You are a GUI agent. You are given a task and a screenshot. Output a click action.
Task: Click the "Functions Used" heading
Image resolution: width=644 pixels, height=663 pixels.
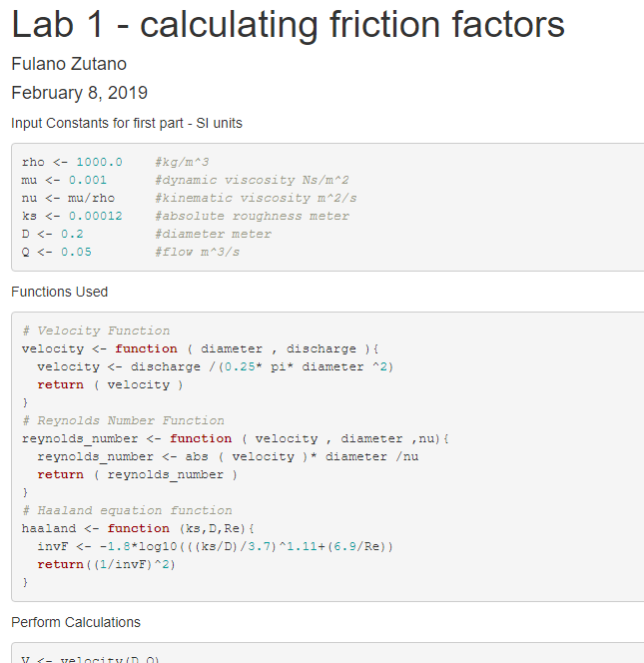tap(59, 292)
